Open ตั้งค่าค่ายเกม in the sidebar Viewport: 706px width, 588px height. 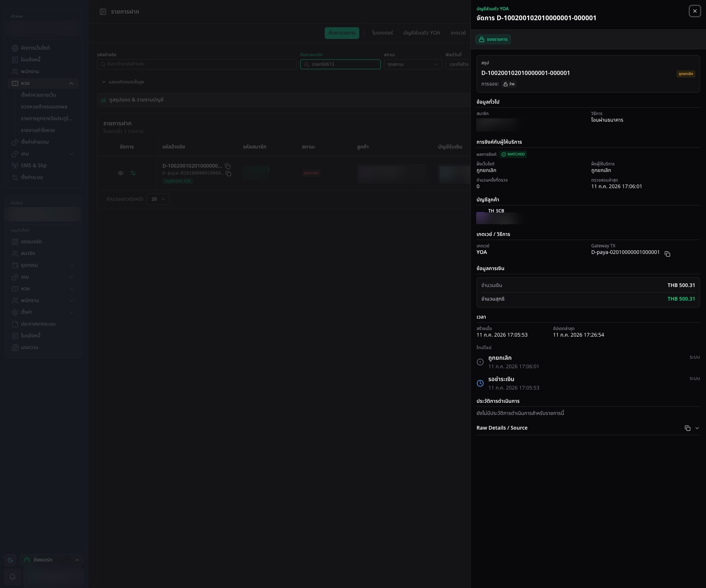[43, 142]
